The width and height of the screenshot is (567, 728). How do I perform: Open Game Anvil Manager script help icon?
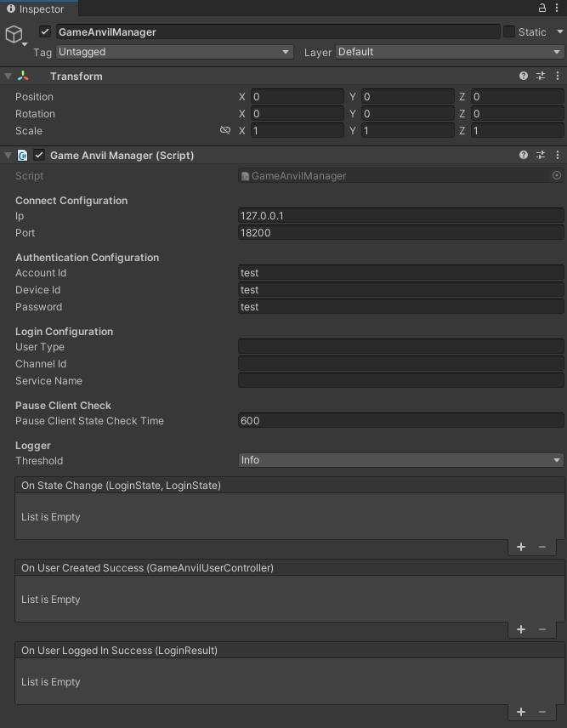coord(524,155)
